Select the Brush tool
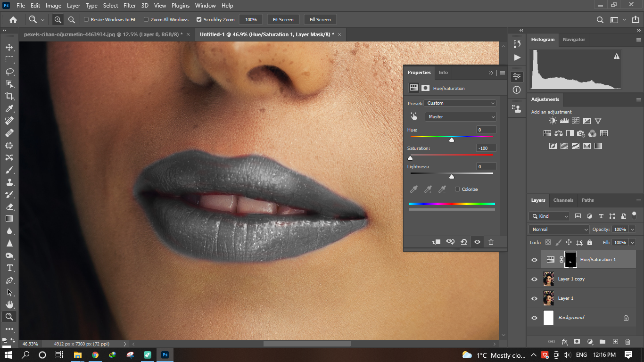 tap(9, 170)
